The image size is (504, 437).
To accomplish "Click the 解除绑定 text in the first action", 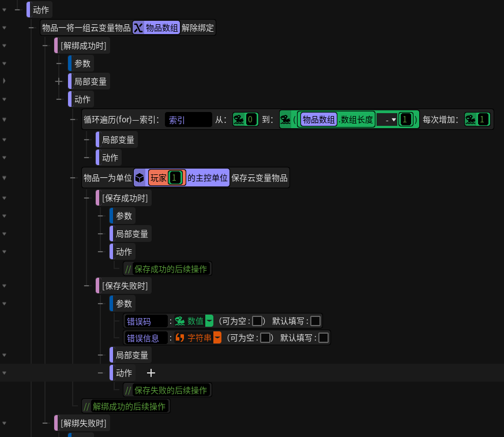I will click(x=197, y=28).
